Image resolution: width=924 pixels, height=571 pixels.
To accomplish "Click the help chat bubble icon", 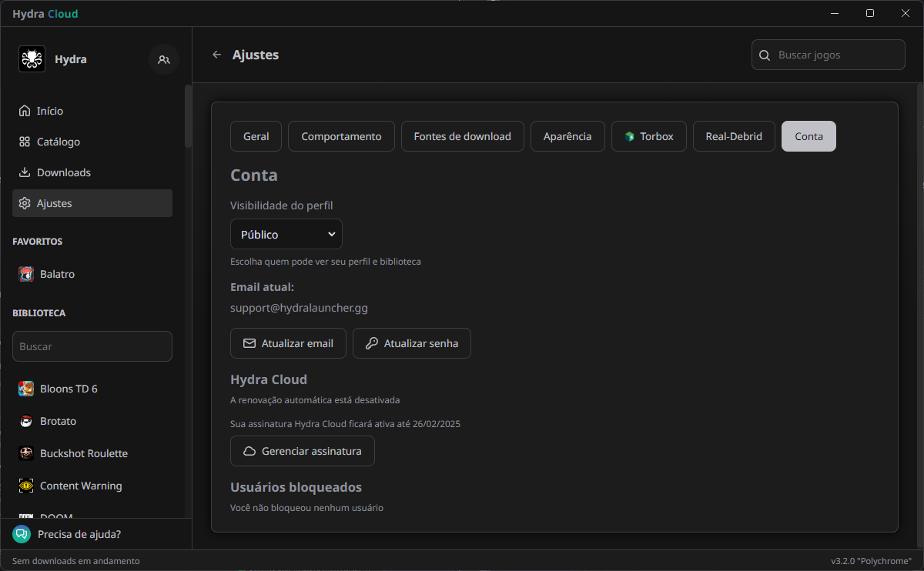I will coord(22,534).
